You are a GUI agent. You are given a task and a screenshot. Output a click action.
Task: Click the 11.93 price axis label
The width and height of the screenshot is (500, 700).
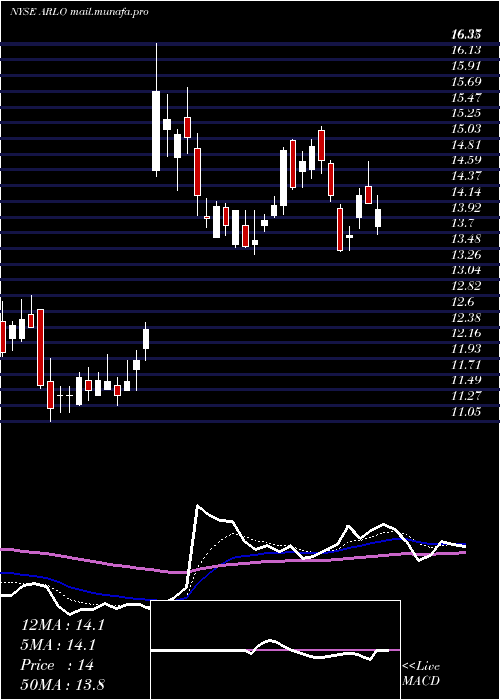click(466, 349)
